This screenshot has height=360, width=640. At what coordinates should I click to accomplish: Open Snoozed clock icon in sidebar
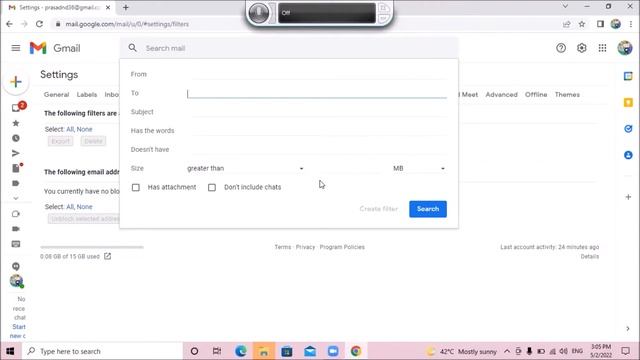[x=16, y=138]
